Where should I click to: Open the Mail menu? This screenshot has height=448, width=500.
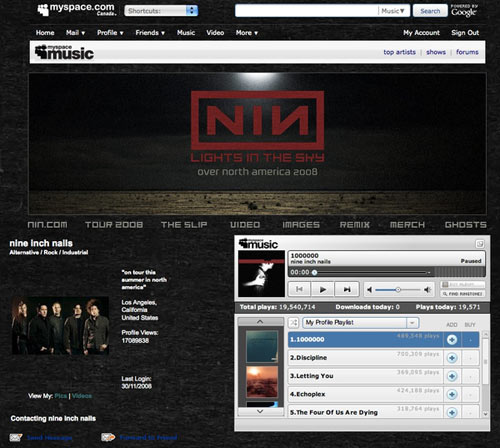coord(75,33)
